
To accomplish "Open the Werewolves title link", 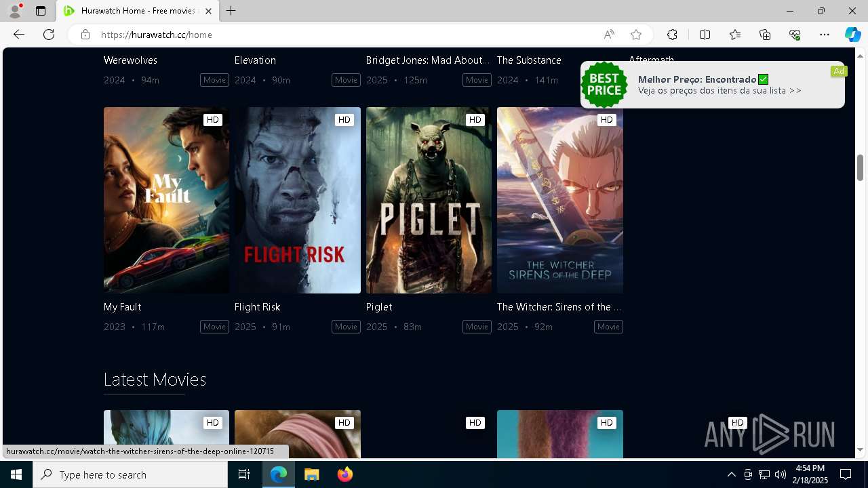I will [x=130, y=60].
